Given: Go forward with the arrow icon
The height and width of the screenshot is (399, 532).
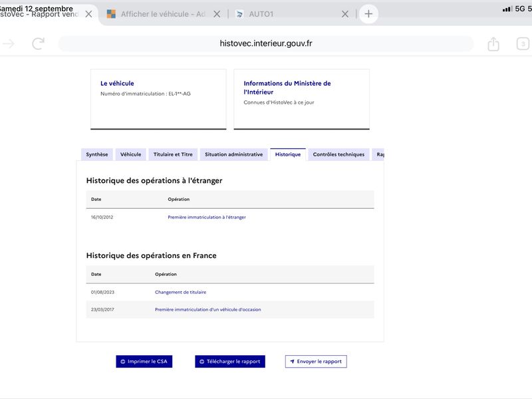Looking at the screenshot, I should click(x=9, y=43).
